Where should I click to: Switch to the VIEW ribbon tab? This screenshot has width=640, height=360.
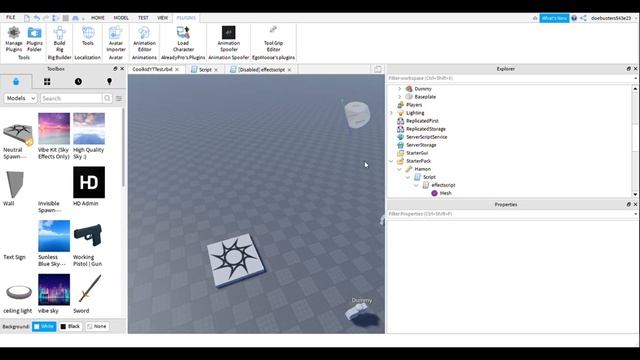pyautogui.click(x=162, y=18)
